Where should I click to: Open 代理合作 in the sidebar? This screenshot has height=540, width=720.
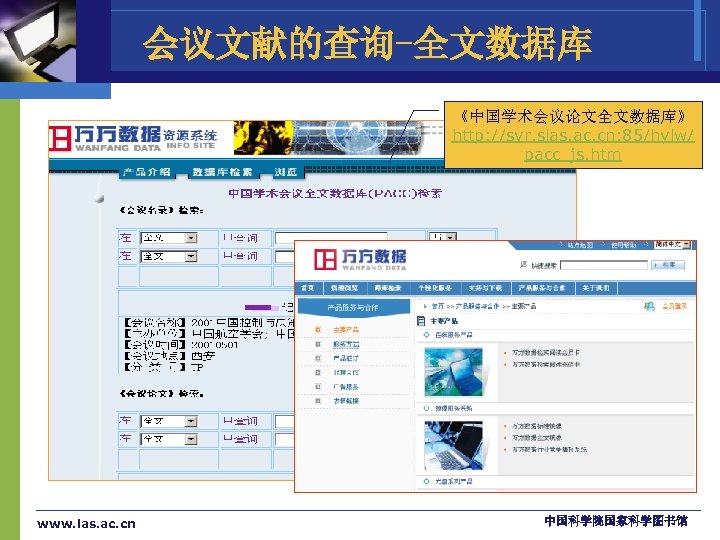coord(346,372)
